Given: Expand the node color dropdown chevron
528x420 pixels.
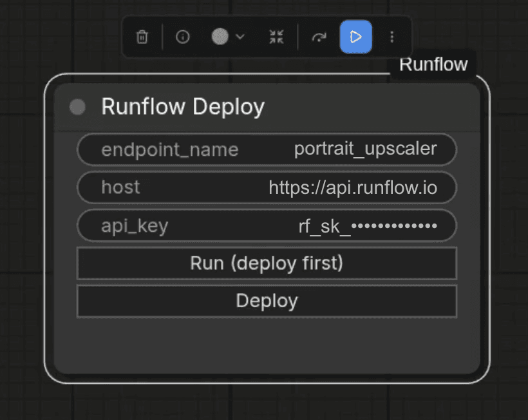Looking at the screenshot, I should 240,36.
